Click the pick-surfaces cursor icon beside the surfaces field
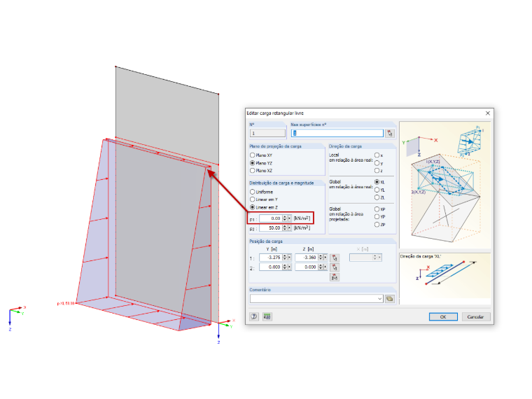The image size is (532, 399). tap(390, 133)
